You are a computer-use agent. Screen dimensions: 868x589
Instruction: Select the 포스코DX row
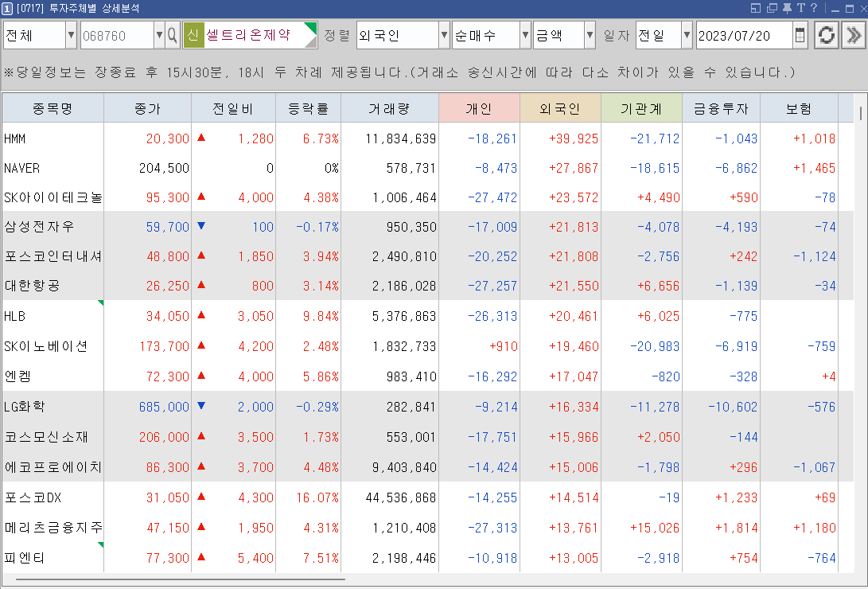[428, 497]
